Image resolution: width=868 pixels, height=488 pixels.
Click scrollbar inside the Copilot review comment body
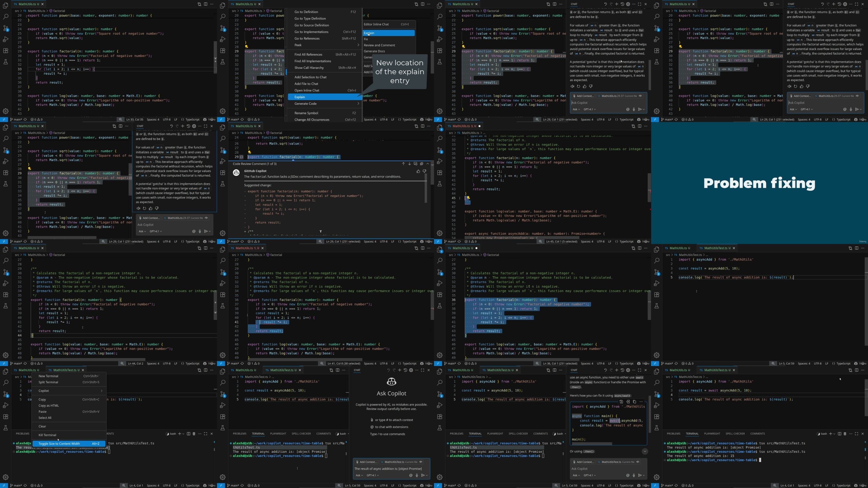[x=426, y=189]
